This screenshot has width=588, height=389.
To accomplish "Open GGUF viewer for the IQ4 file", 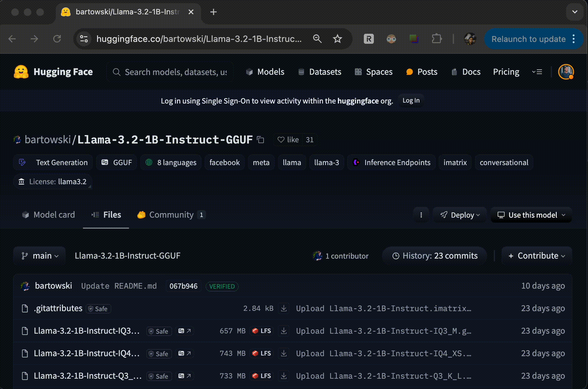I will (x=184, y=353).
